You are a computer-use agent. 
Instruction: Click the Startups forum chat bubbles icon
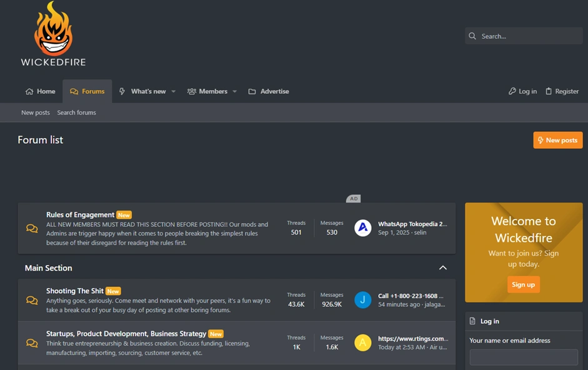pos(32,343)
